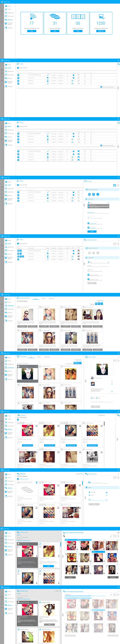Viewport: 120px width, 644px height.
Task: Click the Streams list vertical scrollbar
Action: pyautogui.click(x=104, y=424)
